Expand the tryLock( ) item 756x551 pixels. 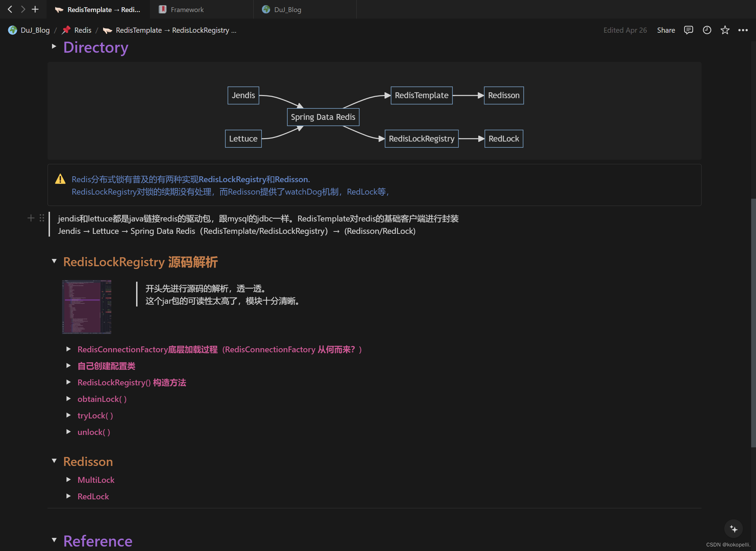[x=68, y=415]
